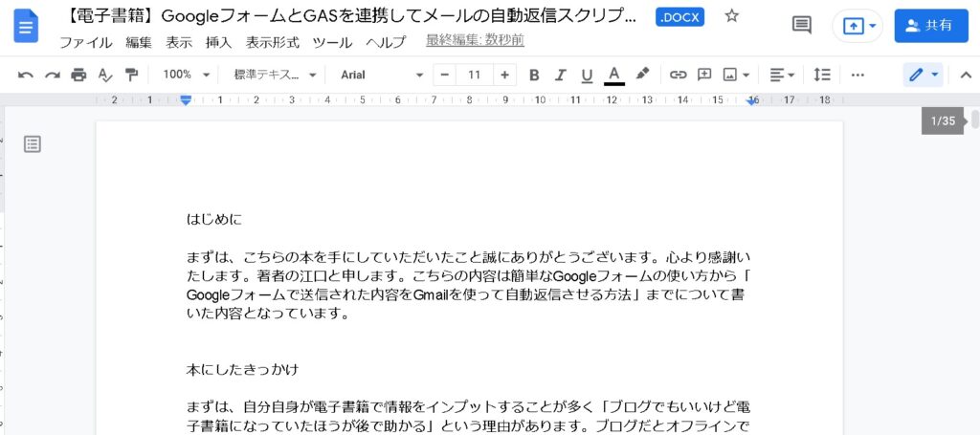Show more toolbar options (three dots)
The height and width of the screenshot is (435, 980).
tap(857, 75)
